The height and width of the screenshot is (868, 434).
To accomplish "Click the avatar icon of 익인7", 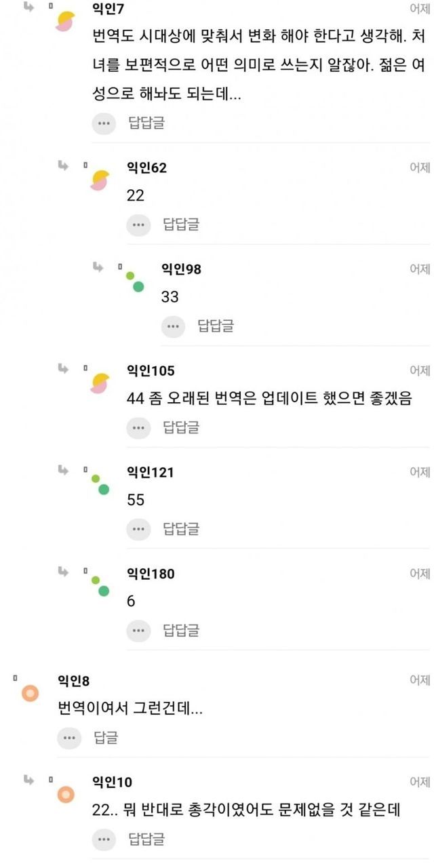I will [64, 21].
